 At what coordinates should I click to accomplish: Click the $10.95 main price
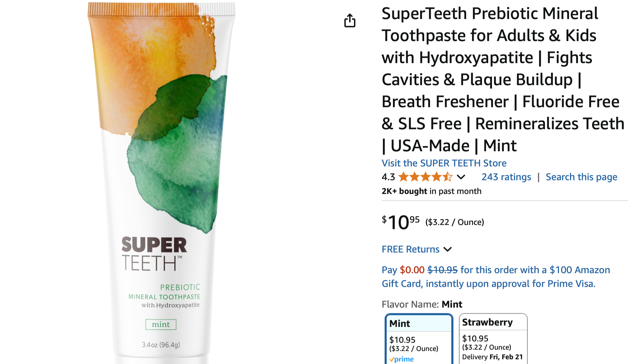pyautogui.click(x=401, y=222)
